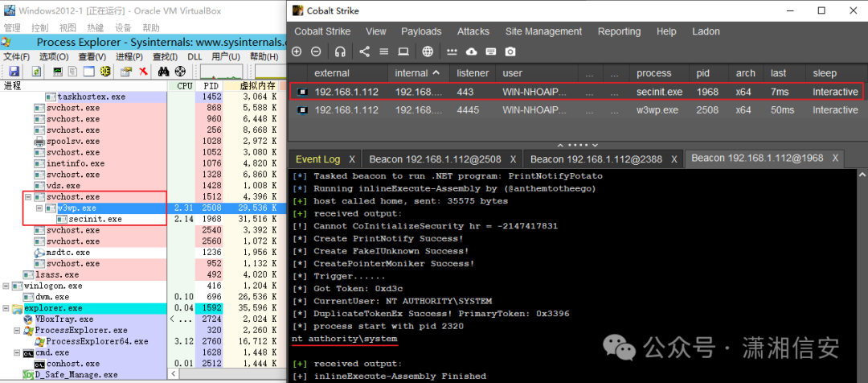Collapse the svchost.exe tree node with PID 1512
This screenshot has width=868, height=383.
pos(28,197)
